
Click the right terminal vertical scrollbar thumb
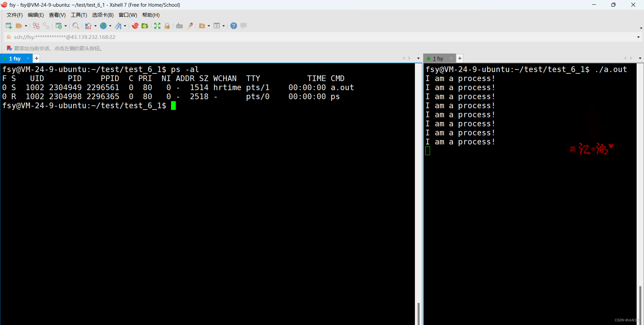tap(641, 305)
